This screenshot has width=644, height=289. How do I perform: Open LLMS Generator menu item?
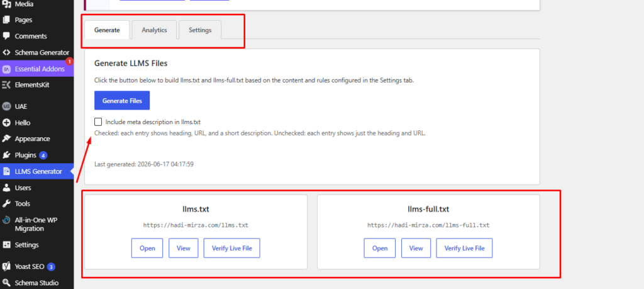37,171
